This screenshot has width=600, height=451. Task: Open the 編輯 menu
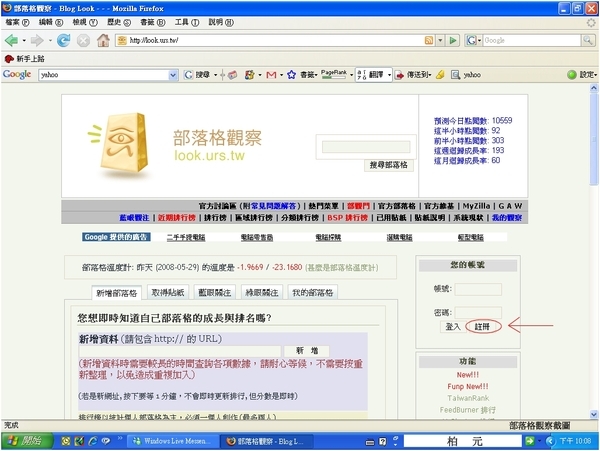(x=51, y=22)
